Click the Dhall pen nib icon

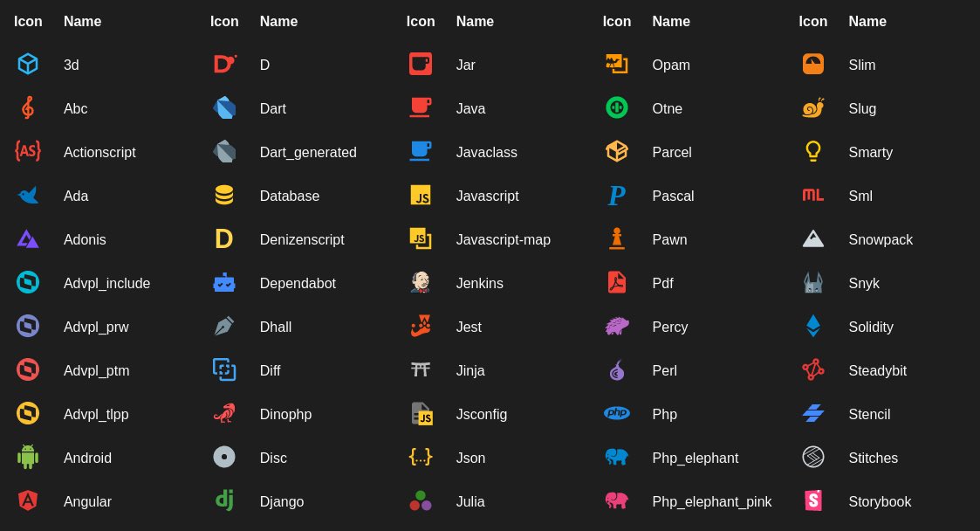pyautogui.click(x=224, y=326)
